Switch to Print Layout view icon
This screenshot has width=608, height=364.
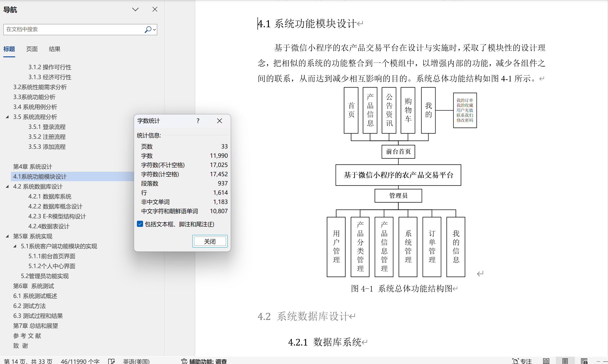(565, 361)
